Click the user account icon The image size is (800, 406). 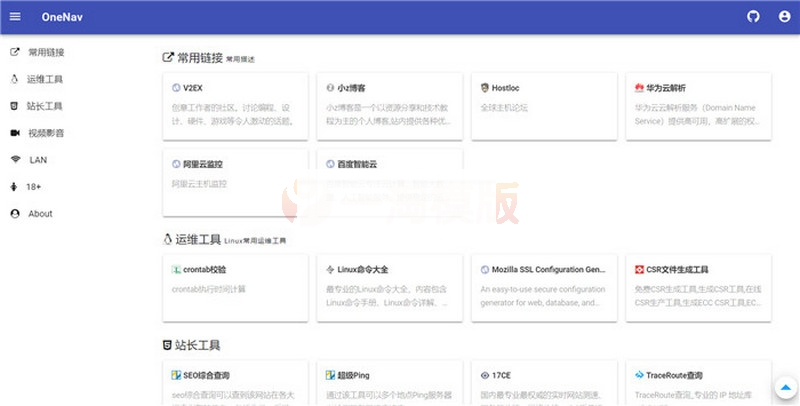[783, 17]
